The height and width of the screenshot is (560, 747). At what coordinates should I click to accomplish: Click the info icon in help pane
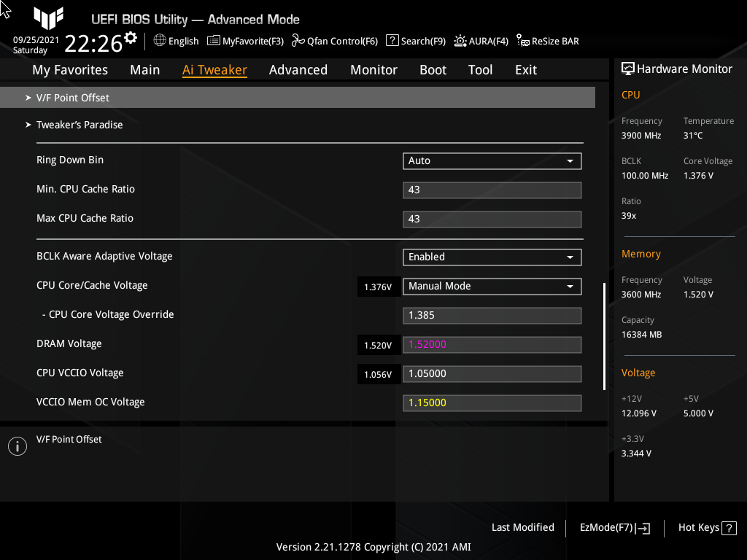[18, 446]
